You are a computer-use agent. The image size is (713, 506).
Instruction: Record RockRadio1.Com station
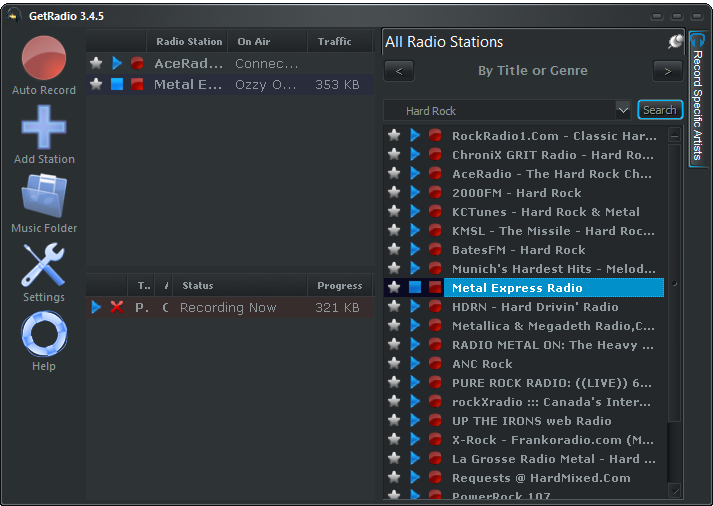(435, 135)
